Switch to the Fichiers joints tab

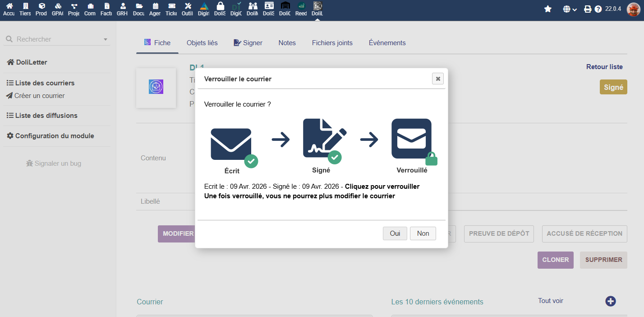(332, 43)
